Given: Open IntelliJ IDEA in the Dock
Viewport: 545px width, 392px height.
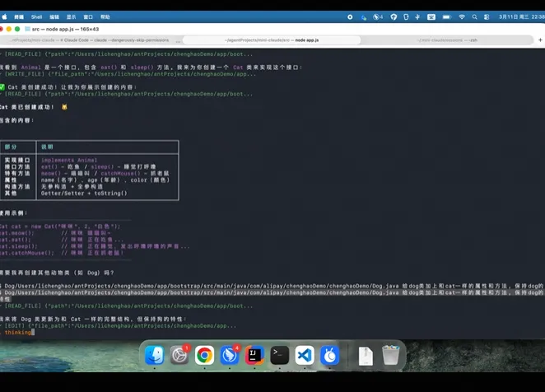Looking at the screenshot, I should pos(254,355).
